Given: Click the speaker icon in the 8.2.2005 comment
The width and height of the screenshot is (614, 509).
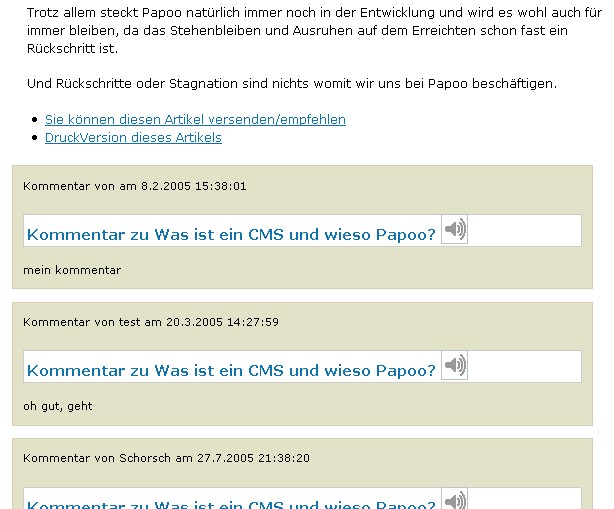Looking at the screenshot, I should [455, 229].
